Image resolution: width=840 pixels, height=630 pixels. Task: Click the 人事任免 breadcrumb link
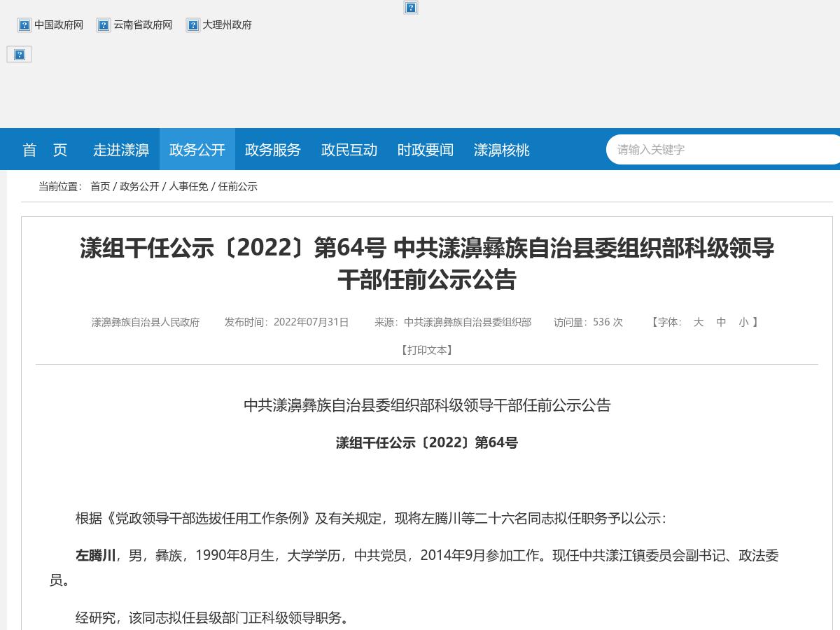(x=189, y=186)
